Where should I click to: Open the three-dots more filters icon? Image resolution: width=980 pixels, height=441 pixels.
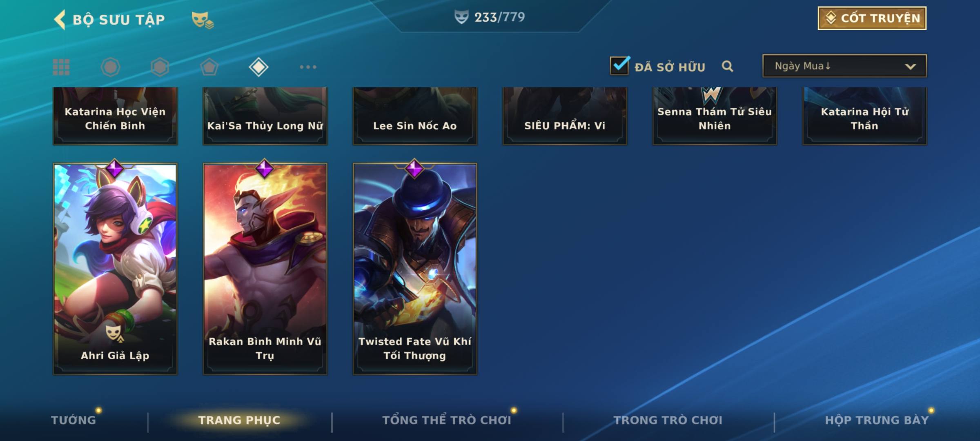pos(308,67)
